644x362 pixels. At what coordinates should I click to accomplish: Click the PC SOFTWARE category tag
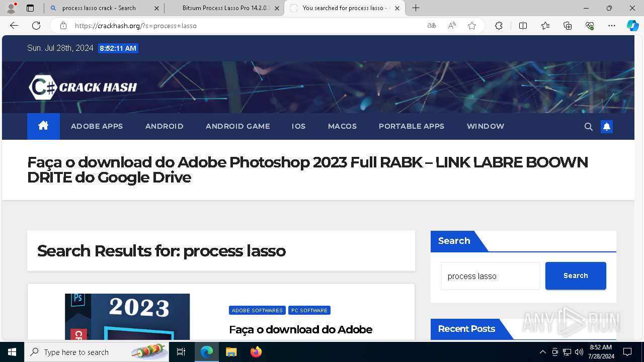[309, 310]
